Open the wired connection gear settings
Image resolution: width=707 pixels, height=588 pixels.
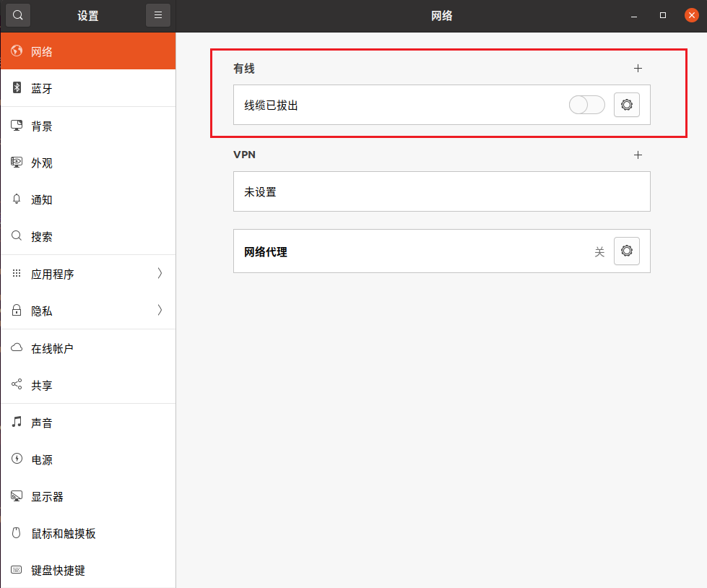[626, 104]
